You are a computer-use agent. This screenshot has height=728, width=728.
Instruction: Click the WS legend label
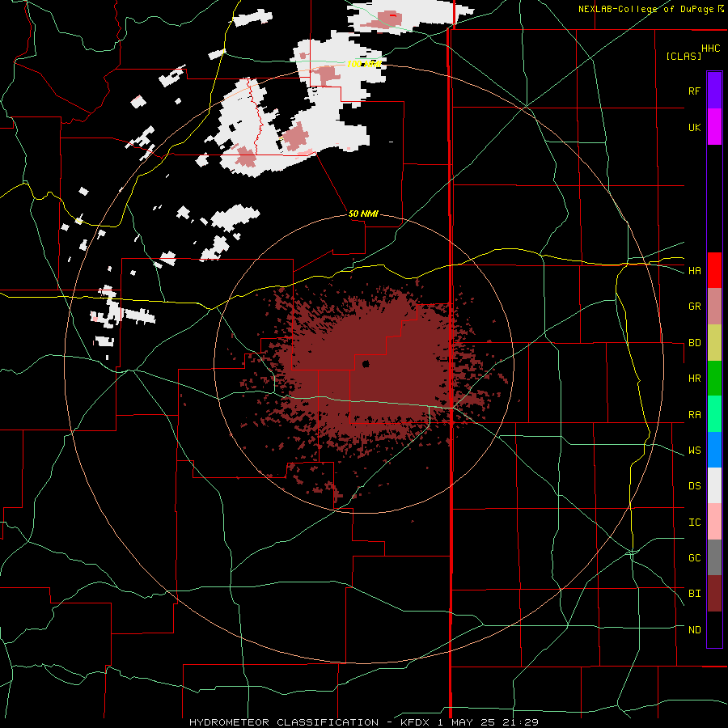694,451
